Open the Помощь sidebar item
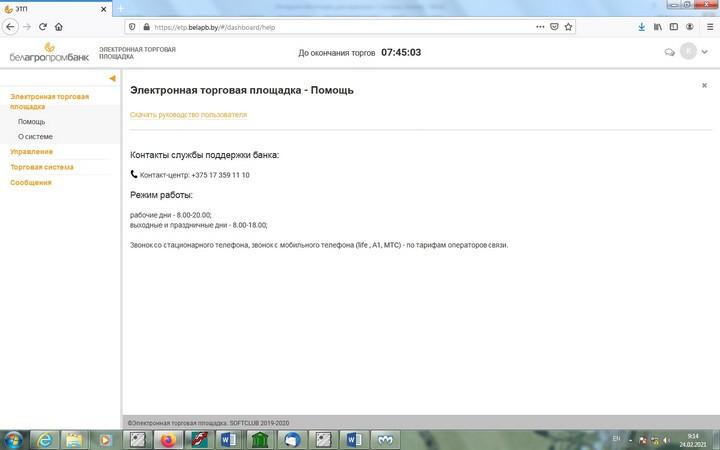The height and width of the screenshot is (450, 720). click(31, 121)
